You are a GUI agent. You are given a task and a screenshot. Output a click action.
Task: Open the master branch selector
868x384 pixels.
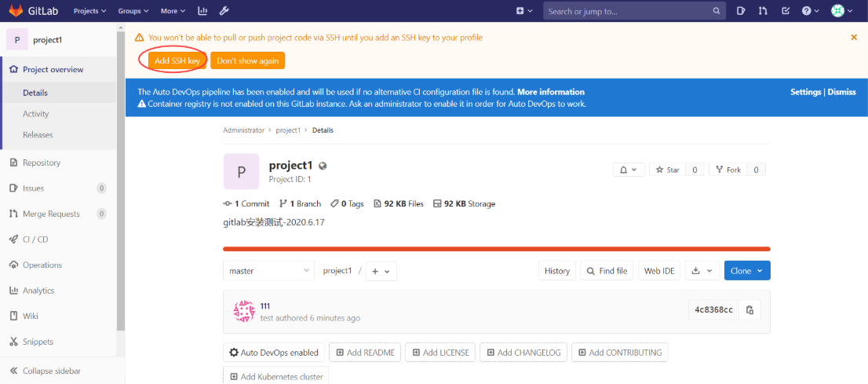click(x=268, y=271)
